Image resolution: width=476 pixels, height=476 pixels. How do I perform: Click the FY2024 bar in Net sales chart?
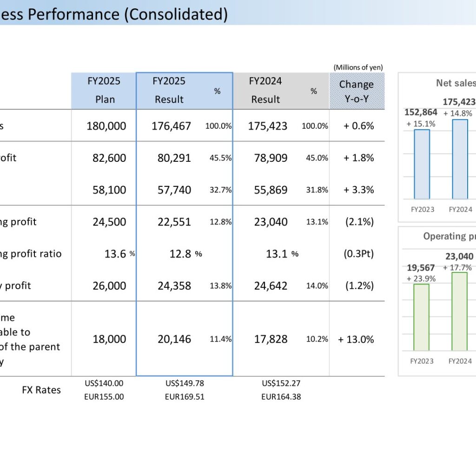460,159
